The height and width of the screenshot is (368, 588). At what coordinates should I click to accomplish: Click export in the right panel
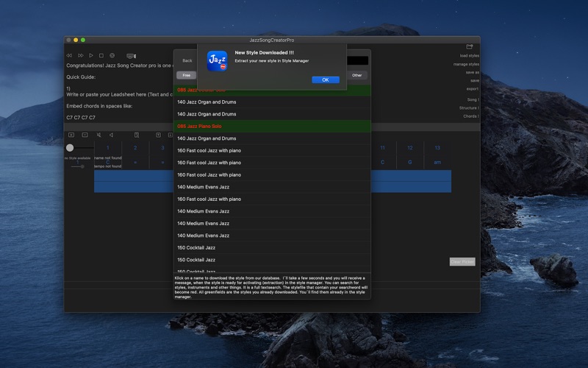point(473,89)
